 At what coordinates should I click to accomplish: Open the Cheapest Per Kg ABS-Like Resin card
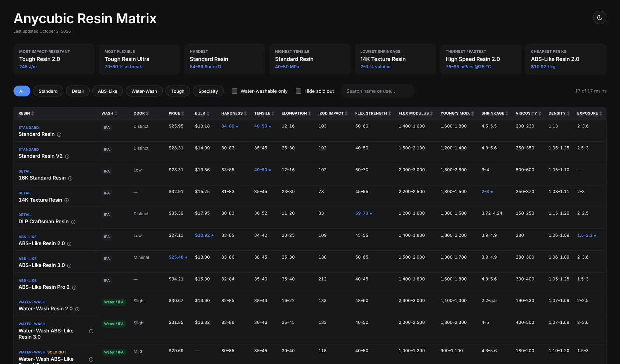(x=566, y=59)
